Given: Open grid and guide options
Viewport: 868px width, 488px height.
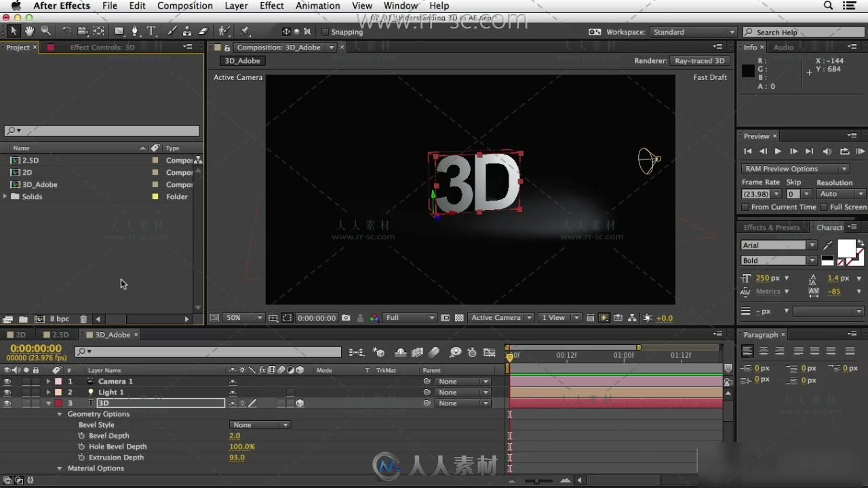Looking at the screenshot, I should [273, 318].
